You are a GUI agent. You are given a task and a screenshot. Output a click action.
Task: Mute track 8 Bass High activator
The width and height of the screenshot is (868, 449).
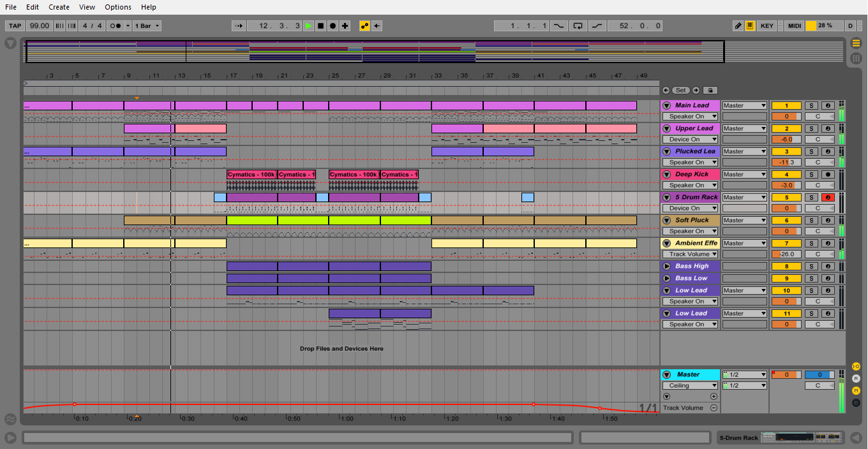[x=787, y=266]
